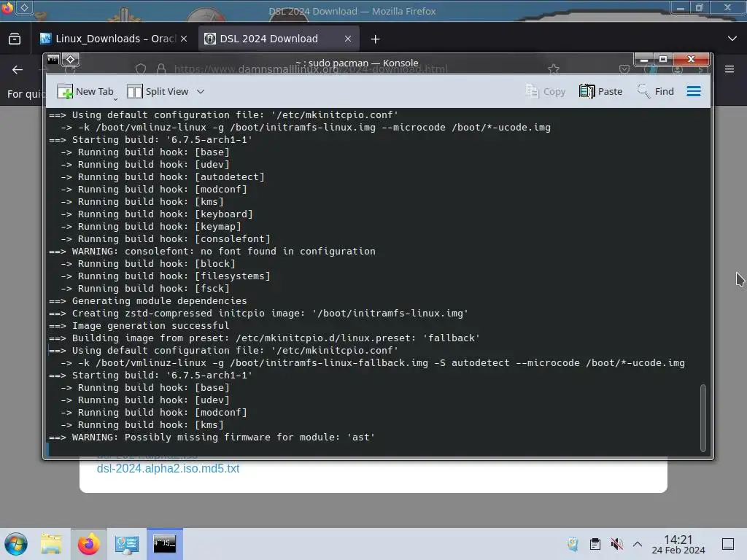Image resolution: width=747 pixels, height=560 pixels.
Task: Click the New Tab button in Konsole
Action: click(85, 91)
